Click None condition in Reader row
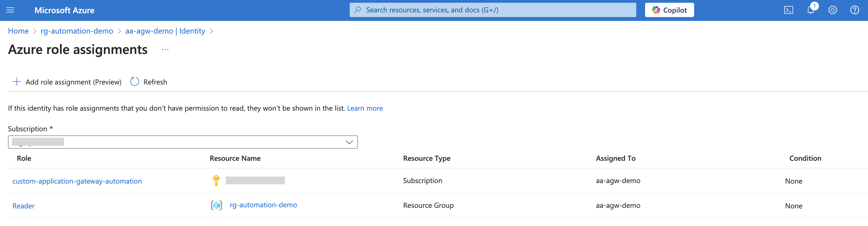Image resolution: width=868 pixels, height=226 pixels. (x=794, y=206)
